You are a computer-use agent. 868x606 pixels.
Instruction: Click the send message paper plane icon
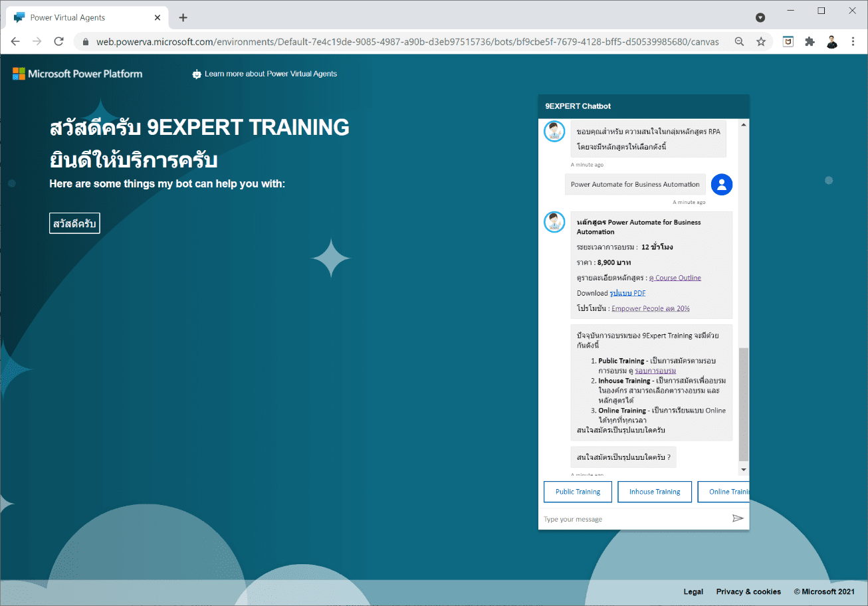[x=738, y=518]
